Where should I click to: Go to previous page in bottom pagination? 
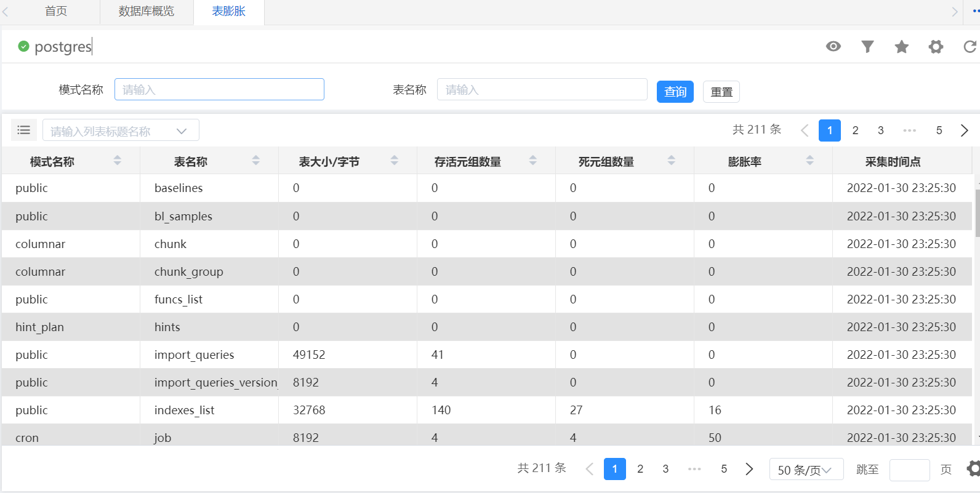coord(589,469)
